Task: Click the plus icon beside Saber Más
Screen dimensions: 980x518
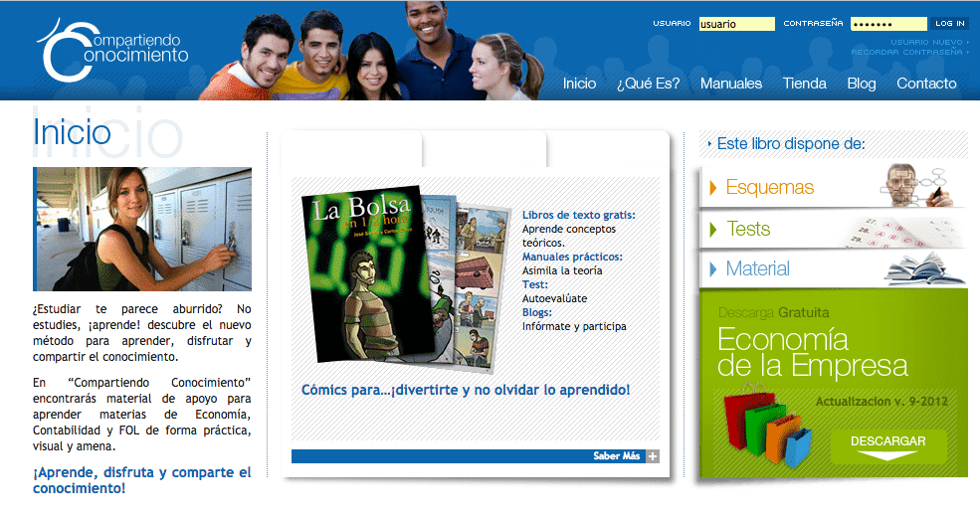Action: (653, 456)
